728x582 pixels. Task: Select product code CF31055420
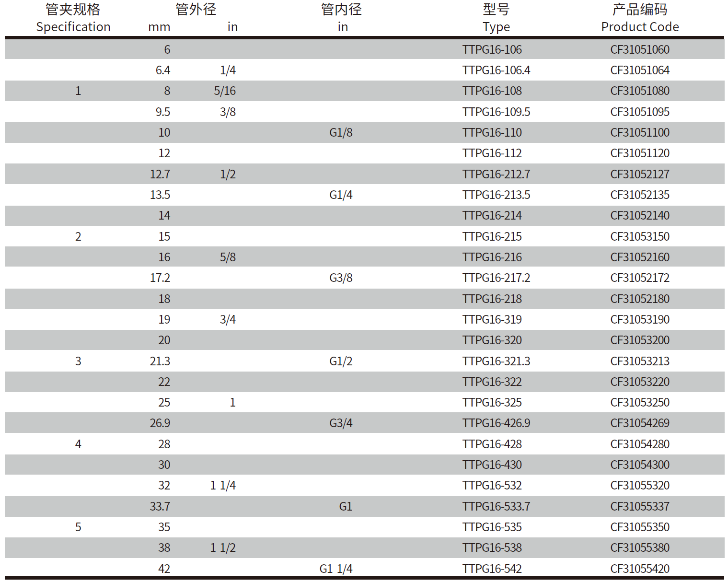tap(640, 569)
